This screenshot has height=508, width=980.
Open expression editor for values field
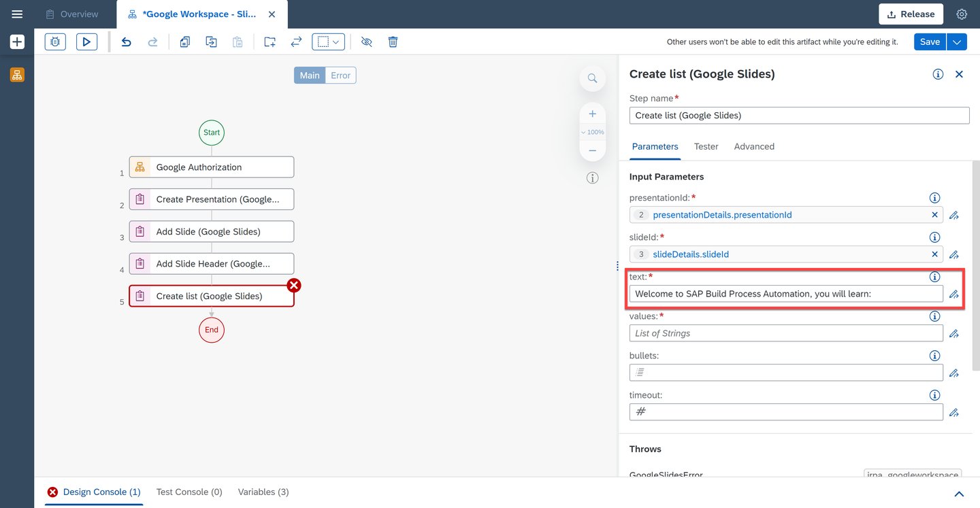954,334
